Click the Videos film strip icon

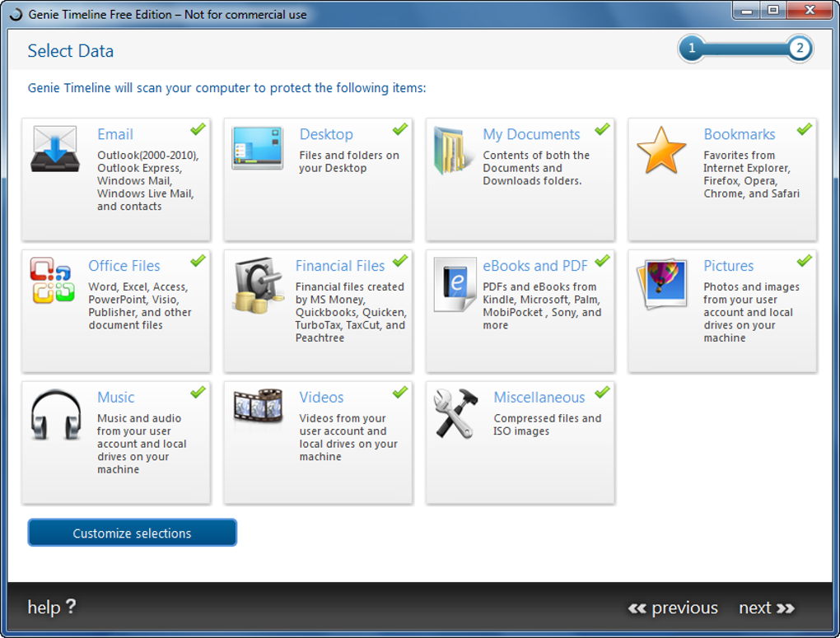pyautogui.click(x=259, y=407)
